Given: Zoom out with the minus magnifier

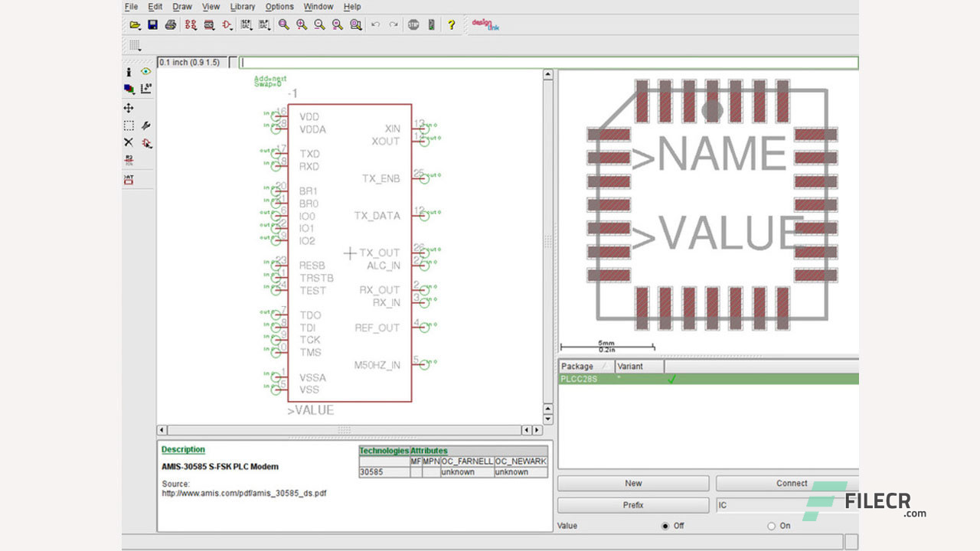Looking at the screenshot, I should pyautogui.click(x=319, y=24).
